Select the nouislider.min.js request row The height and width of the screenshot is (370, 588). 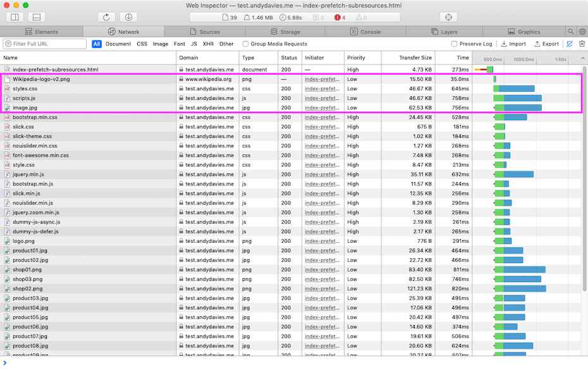click(x=292, y=203)
